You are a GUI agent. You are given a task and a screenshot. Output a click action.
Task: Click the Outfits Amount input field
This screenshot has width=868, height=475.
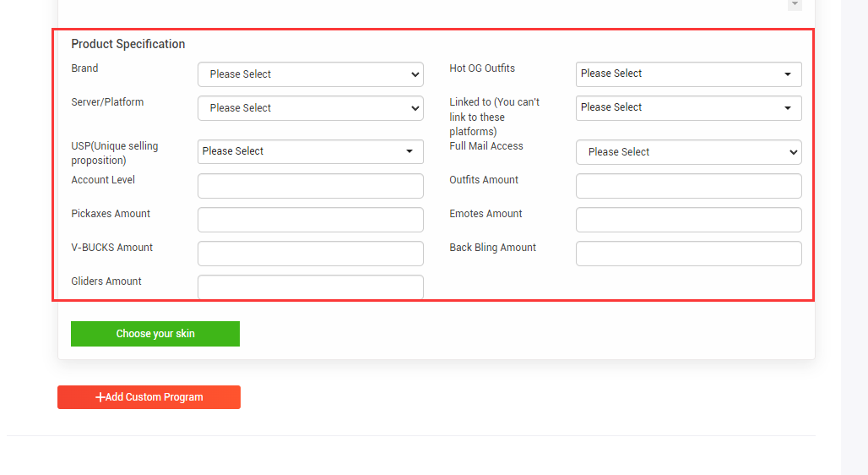coord(689,186)
